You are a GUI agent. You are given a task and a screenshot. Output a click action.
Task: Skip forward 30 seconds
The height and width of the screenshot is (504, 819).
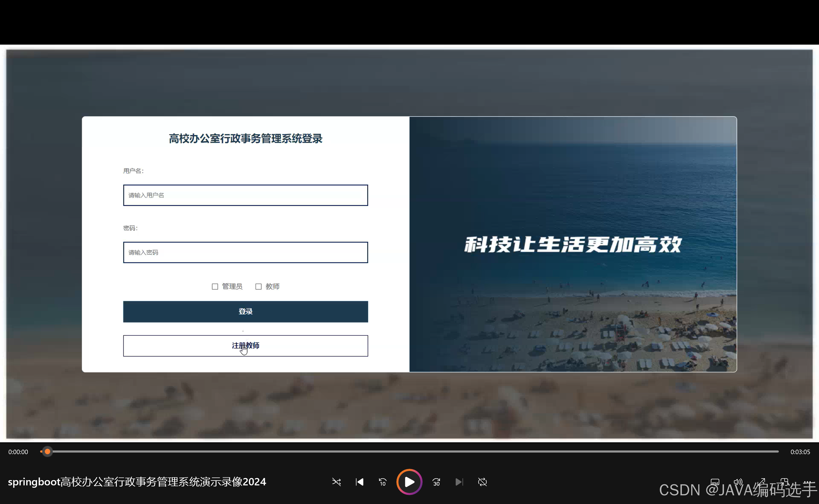coord(436,482)
